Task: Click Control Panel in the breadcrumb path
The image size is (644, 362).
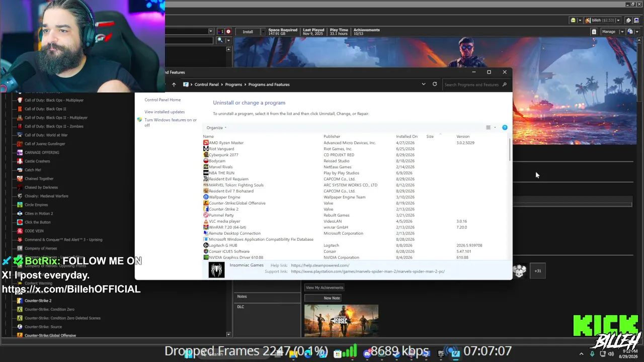Action: click(207, 84)
